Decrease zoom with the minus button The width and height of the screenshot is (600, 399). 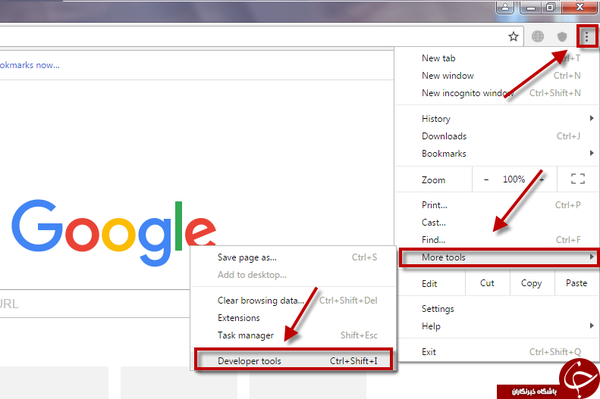coord(486,179)
